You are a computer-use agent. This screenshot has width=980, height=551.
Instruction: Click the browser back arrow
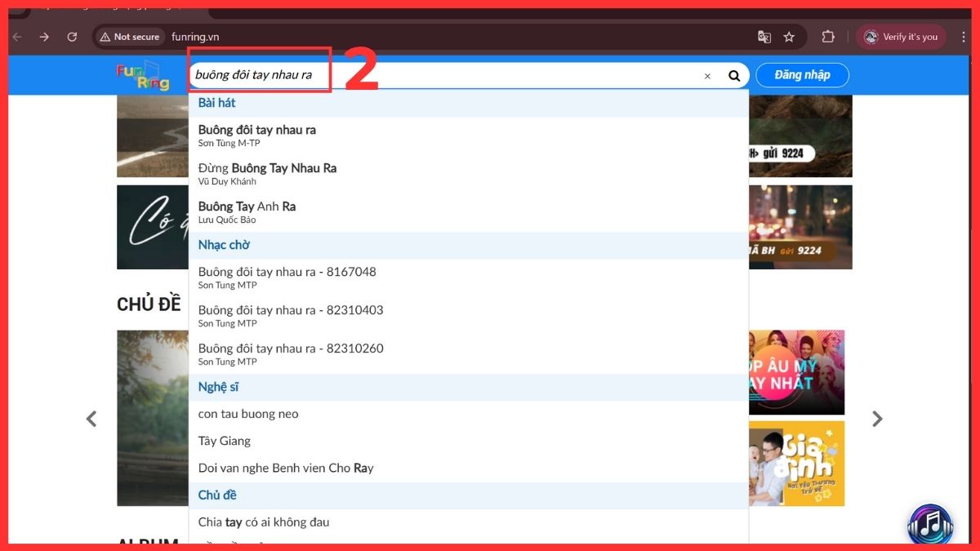pos(17,37)
